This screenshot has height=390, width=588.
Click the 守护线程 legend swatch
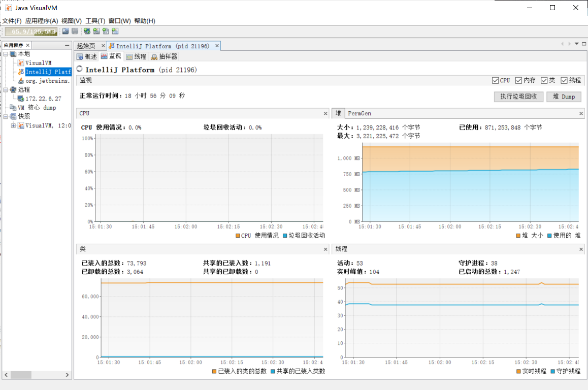(x=553, y=371)
